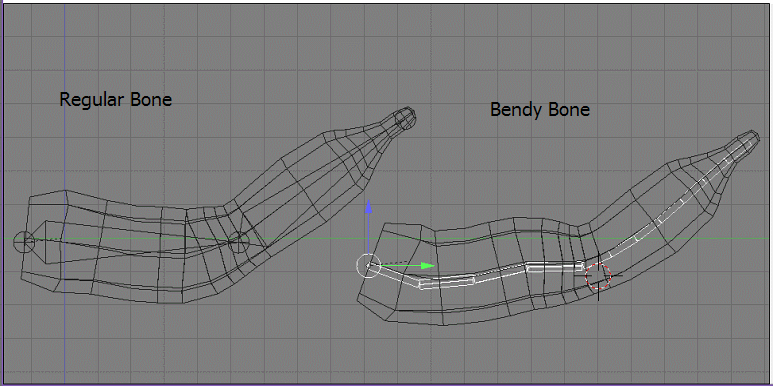Screen dimensions: 773x386
Task: Click the "Regular Bone" text label
Action: click(115, 100)
